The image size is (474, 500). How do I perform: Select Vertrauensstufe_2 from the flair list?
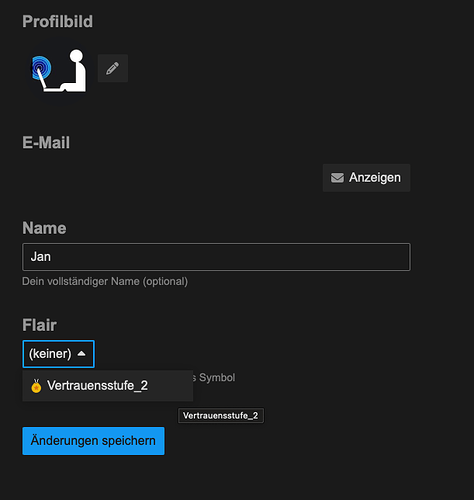pos(108,386)
